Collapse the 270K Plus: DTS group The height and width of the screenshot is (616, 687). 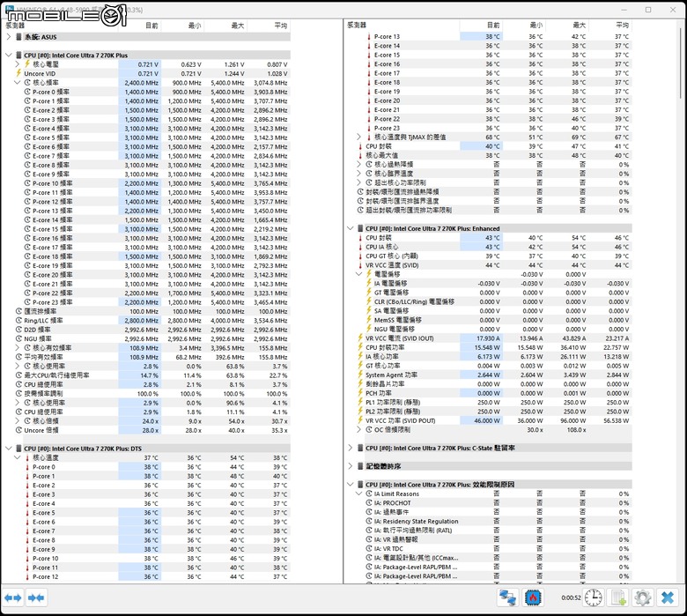point(8,449)
